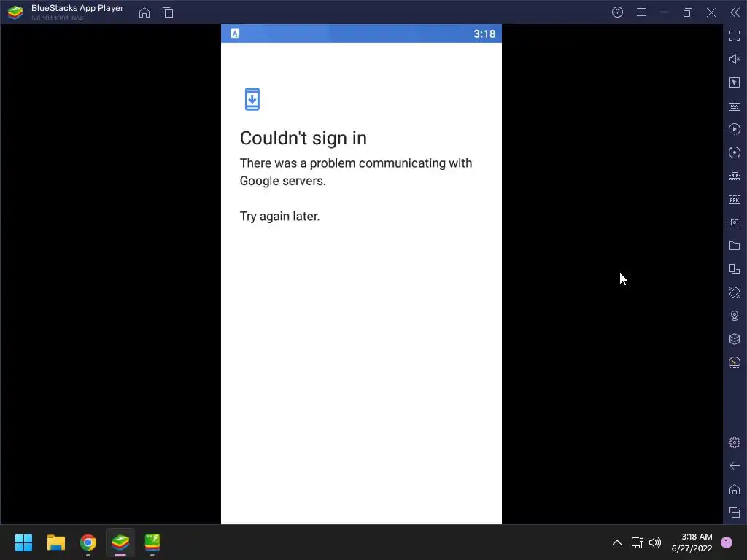Open BlueStacks help question mark icon
The height and width of the screenshot is (560, 747).
click(617, 12)
